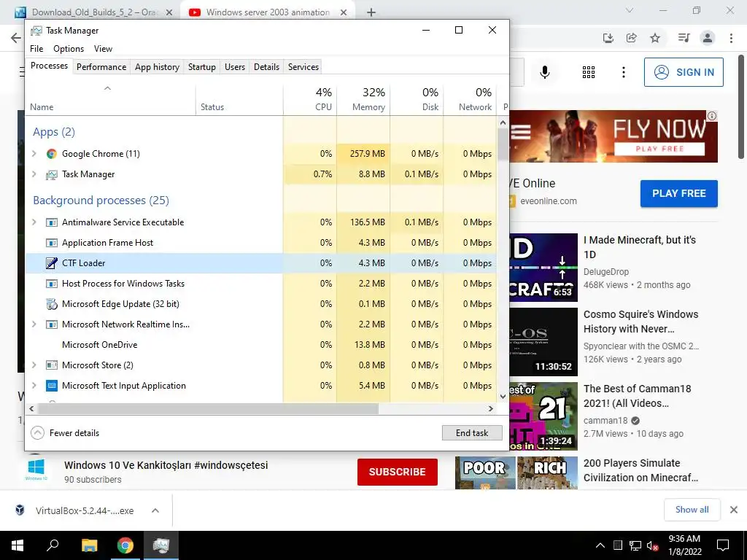Open a new Chrome tab with plus
The image size is (747, 560).
371,12
